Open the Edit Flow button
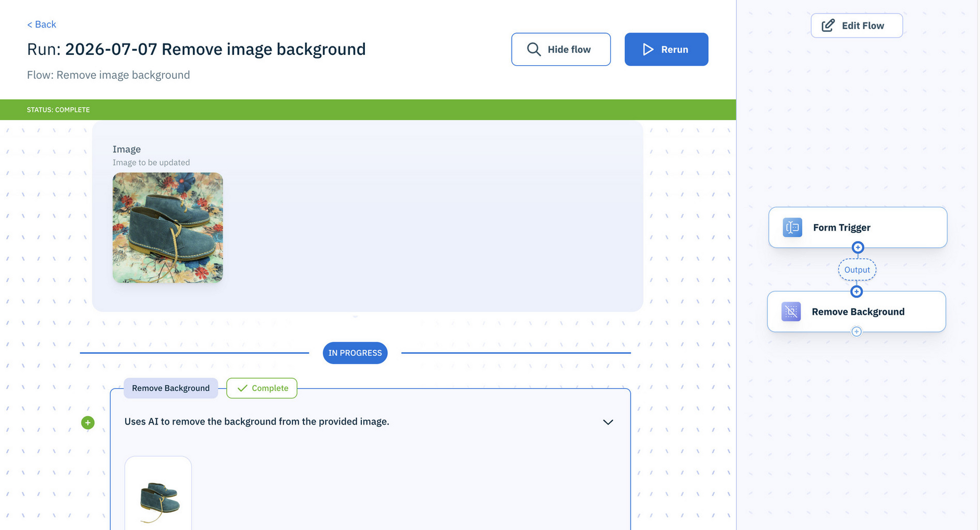 tap(856, 26)
